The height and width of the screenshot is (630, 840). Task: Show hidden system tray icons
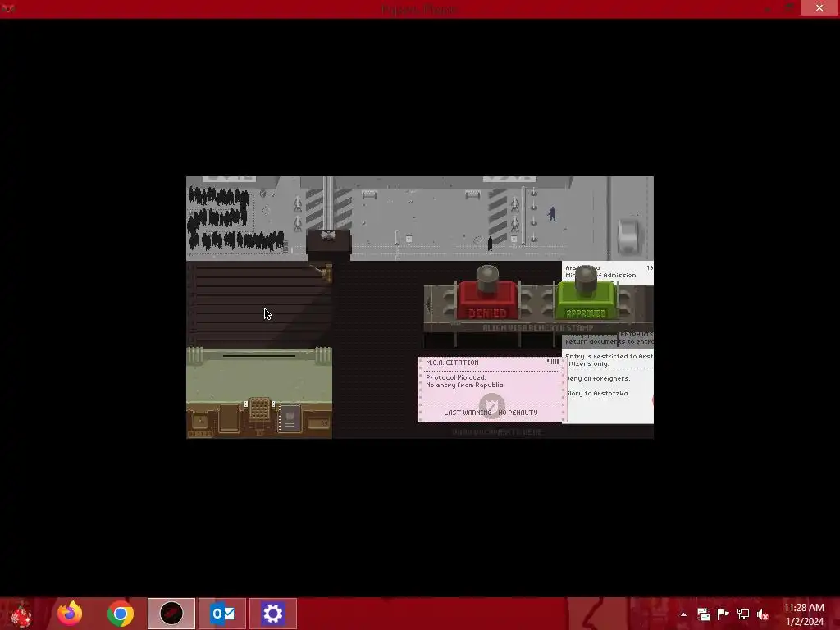pyautogui.click(x=683, y=614)
